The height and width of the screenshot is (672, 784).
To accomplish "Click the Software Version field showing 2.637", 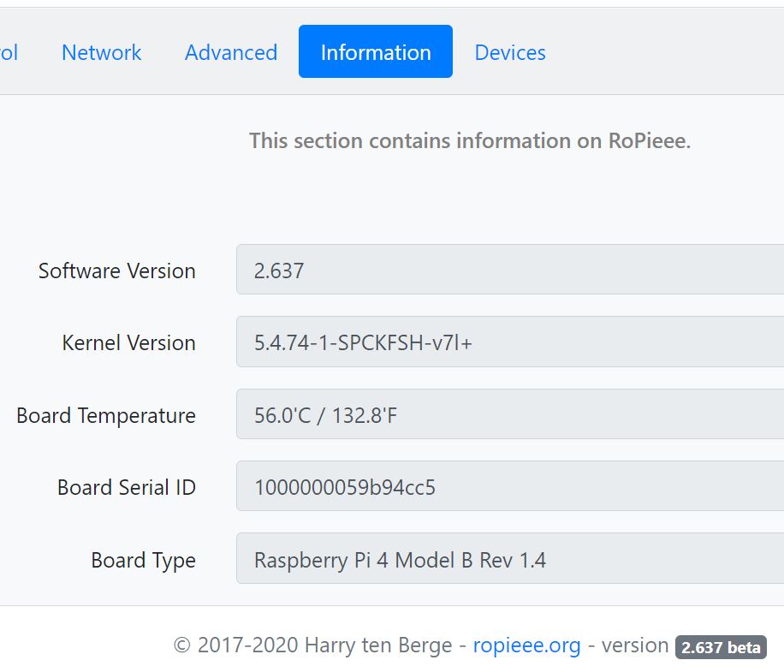I will coord(510,270).
